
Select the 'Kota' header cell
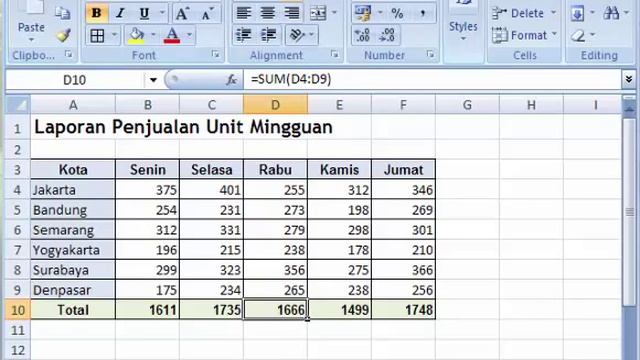(x=73, y=169)
